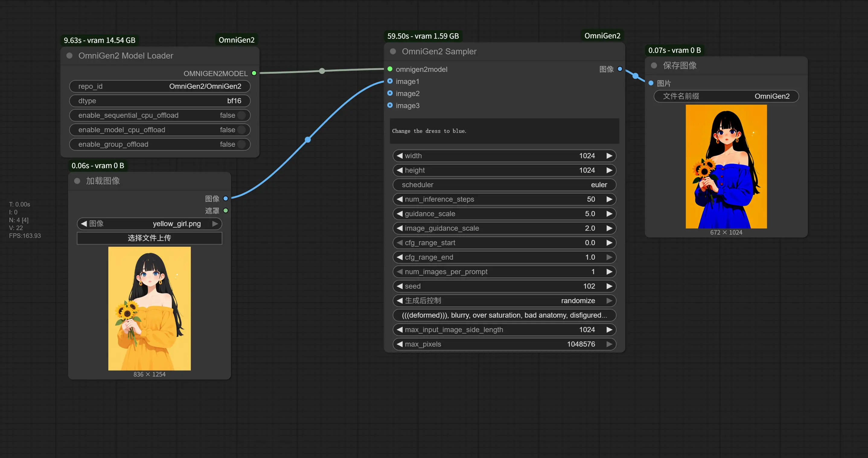
Task: Open the 生成后控制 randomize dropdown
Action: (504, 301)
